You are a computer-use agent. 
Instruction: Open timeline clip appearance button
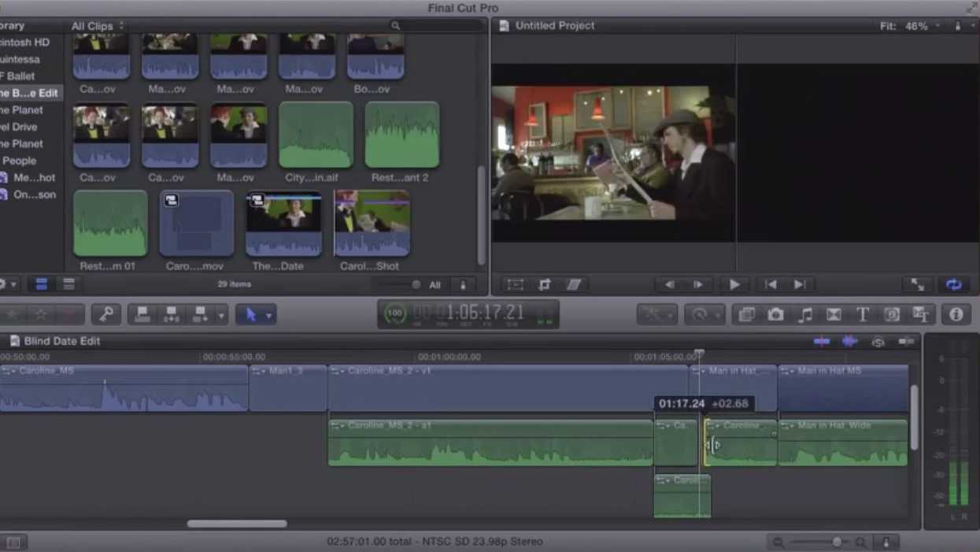click(886, 542)
